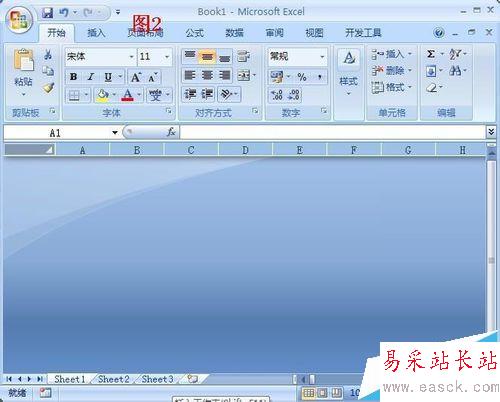The height and width of the screenshot is (402, 500).
Task: Increase decimal places
Action: tap(277, 95)
